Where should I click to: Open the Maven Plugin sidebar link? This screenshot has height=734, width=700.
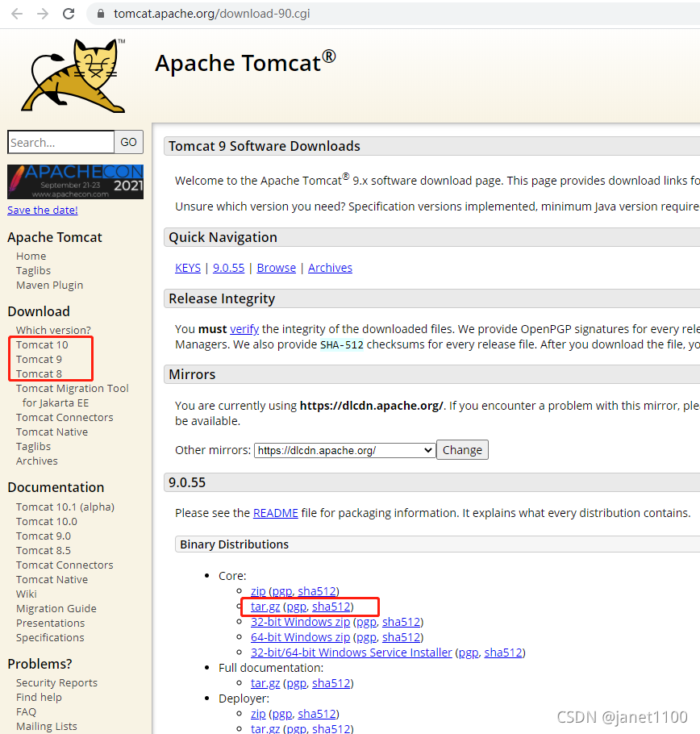tap(50, 285)
